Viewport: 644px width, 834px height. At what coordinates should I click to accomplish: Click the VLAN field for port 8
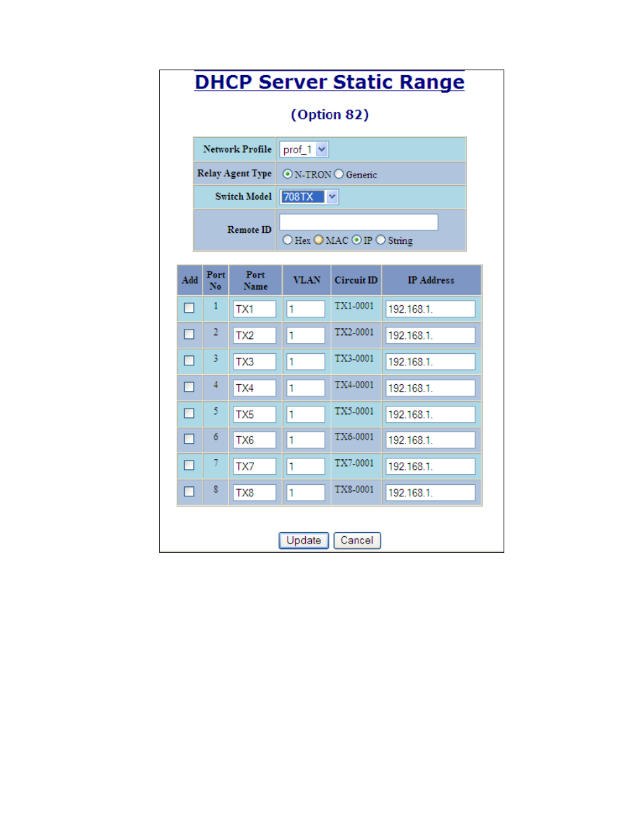306,493
